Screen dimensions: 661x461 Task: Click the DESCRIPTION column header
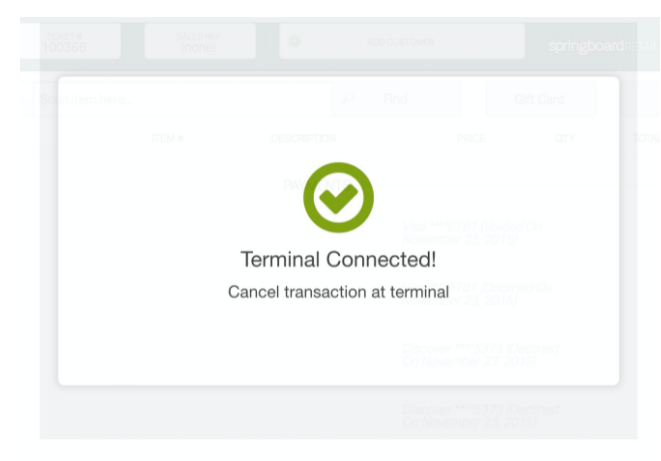303,138
